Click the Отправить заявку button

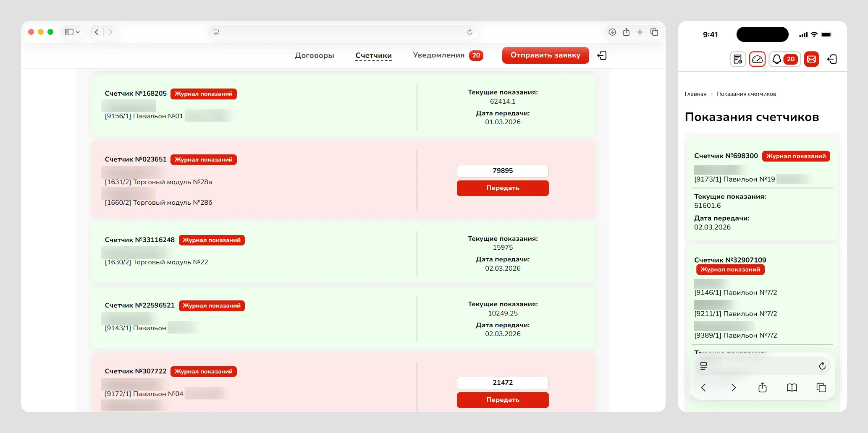pyautogui.click(x=545, y=55)
